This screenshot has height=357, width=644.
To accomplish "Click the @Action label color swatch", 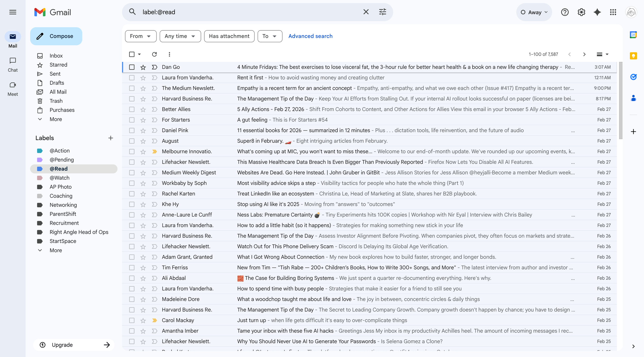I will click(40, 151).
